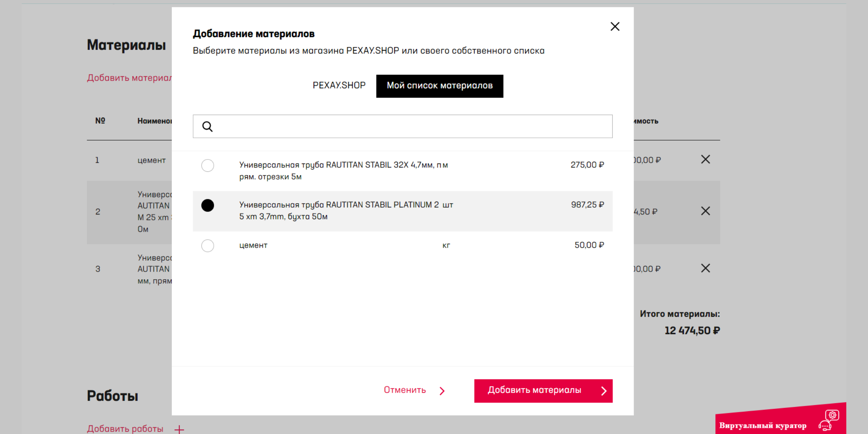The height and width of the screenshot is (434, 868).
Task: Toggle RAUTITAN STABIL PLATINUM radio button
Action: tap(208, 205)
